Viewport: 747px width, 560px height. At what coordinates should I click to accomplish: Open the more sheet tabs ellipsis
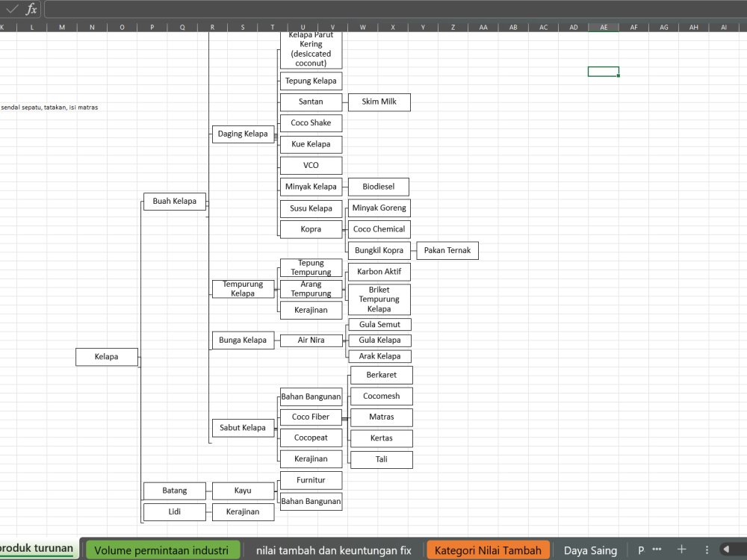657,549
